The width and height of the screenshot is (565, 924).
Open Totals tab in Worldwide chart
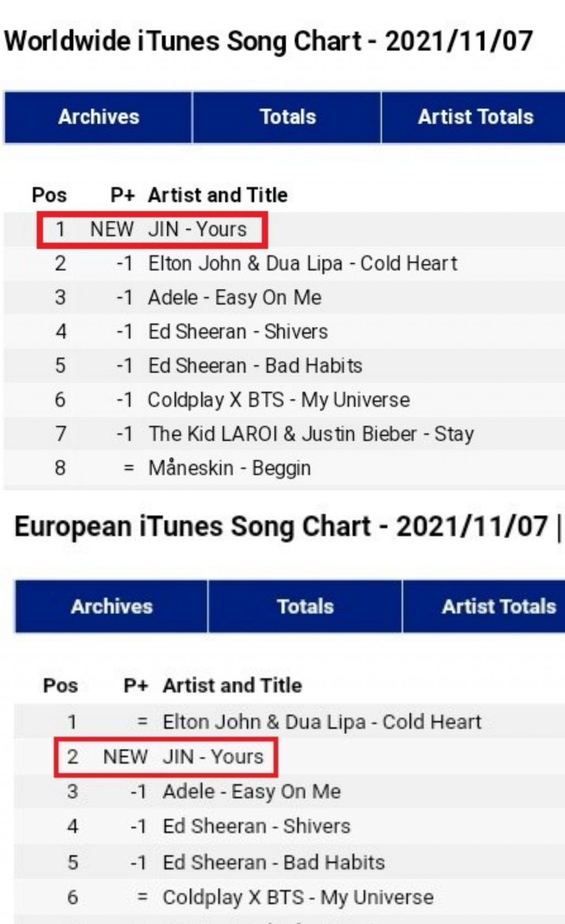tap(287, 117)
